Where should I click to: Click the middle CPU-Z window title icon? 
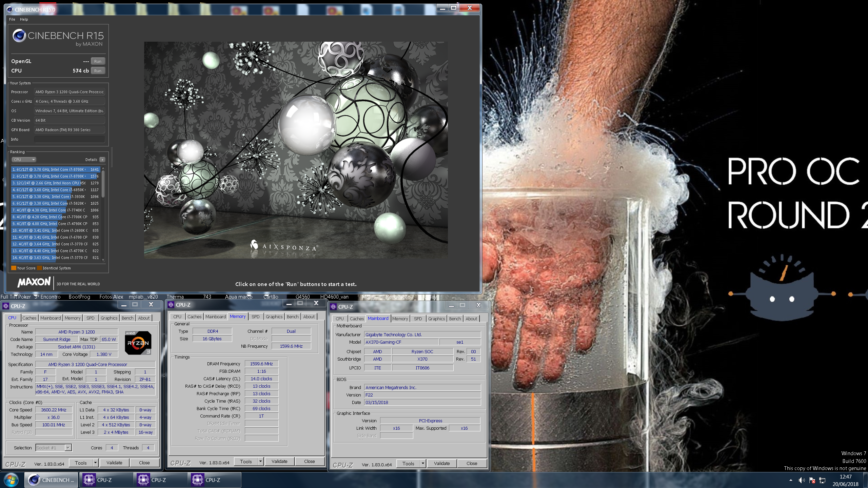point(171,305)
